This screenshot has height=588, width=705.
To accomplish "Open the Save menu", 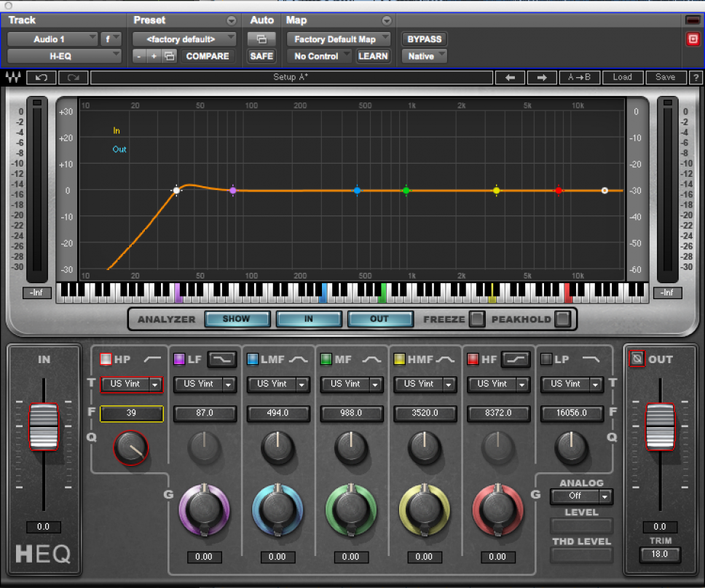I will click(665, 77).
